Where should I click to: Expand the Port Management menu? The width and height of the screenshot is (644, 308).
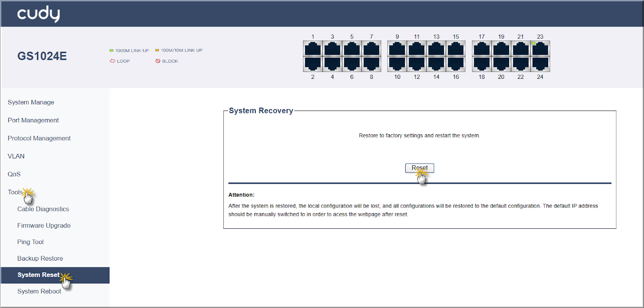(33, 120)
